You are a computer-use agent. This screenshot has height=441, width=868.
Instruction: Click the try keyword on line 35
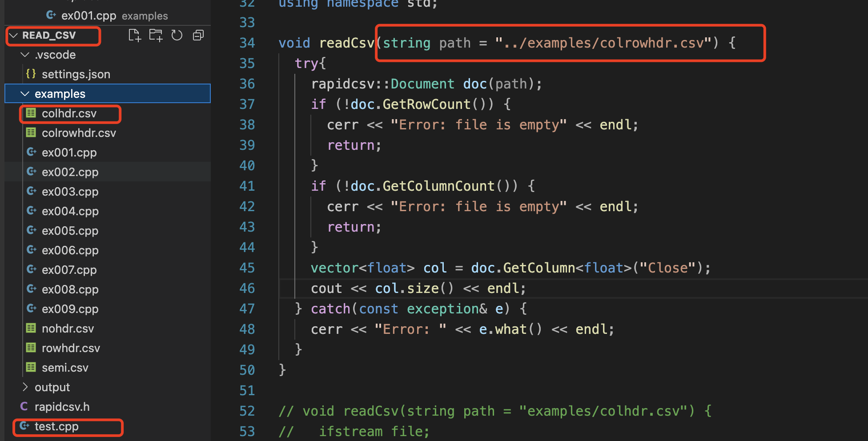pyautogui.click(x=306, y=64)
